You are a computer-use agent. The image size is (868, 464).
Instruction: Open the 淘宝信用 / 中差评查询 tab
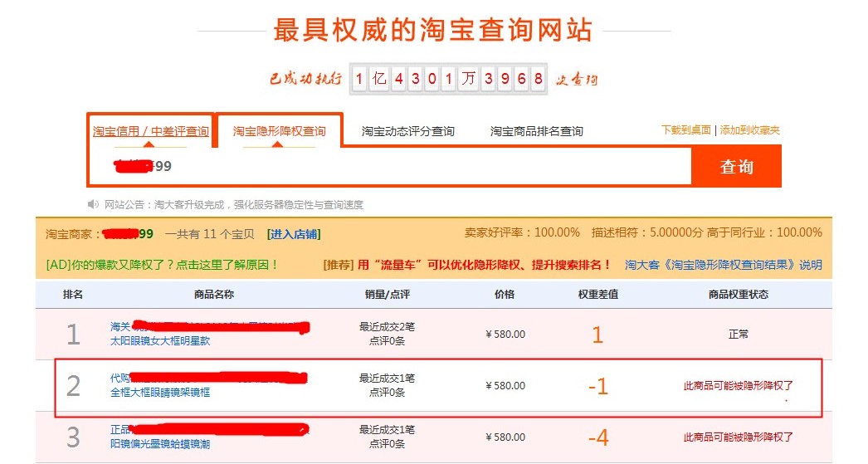point(150,131)
